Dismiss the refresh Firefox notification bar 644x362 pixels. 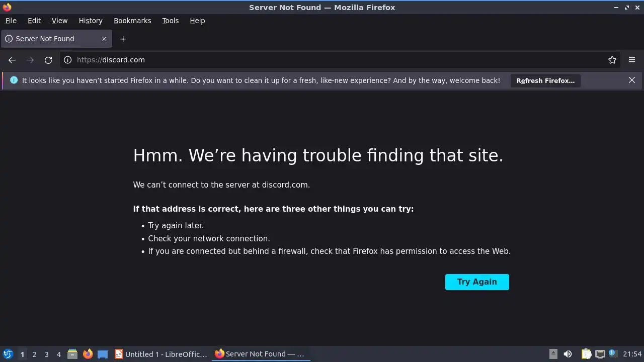click(632, 80)
